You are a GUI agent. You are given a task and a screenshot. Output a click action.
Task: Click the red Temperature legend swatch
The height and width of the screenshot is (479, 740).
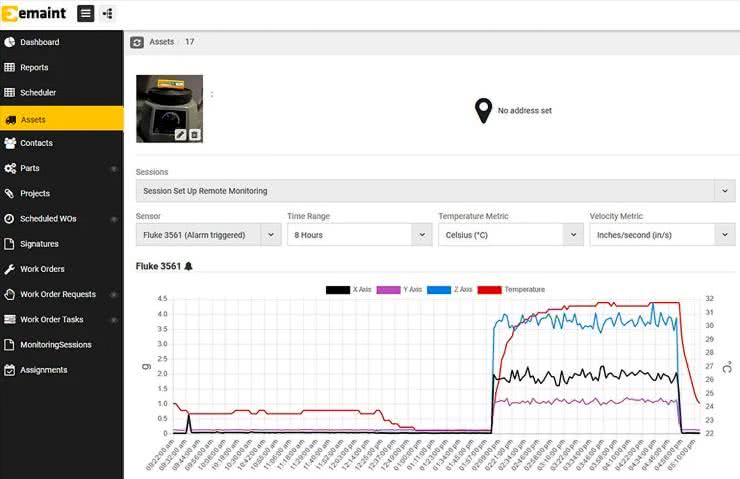coord(490,290)
